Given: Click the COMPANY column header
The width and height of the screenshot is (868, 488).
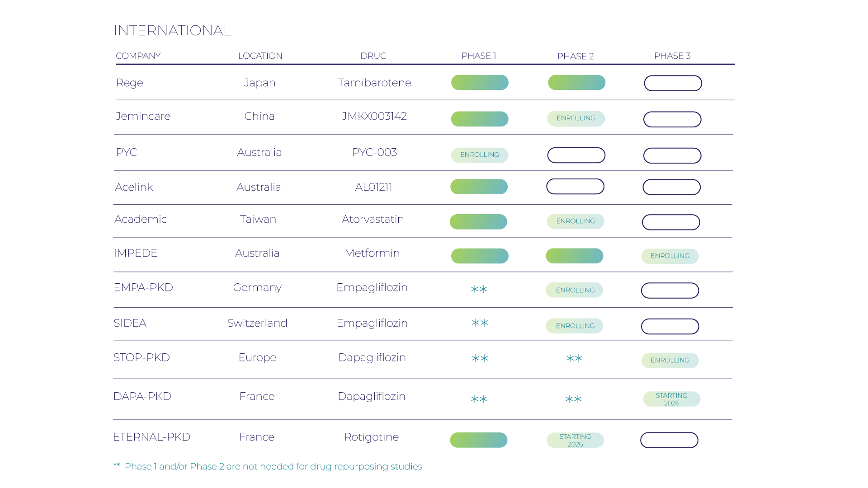Looking at the screenshot, I should click(x=138, y=56).
